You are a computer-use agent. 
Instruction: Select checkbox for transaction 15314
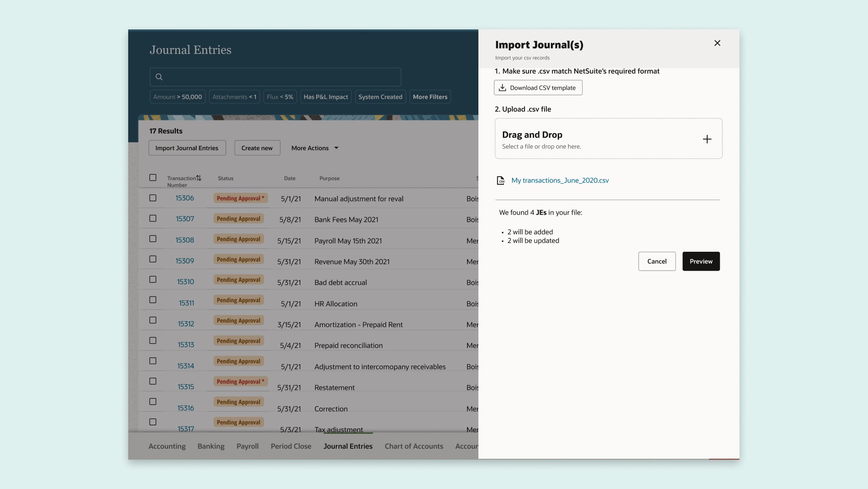pyautogui.click(x=153, y=361)
